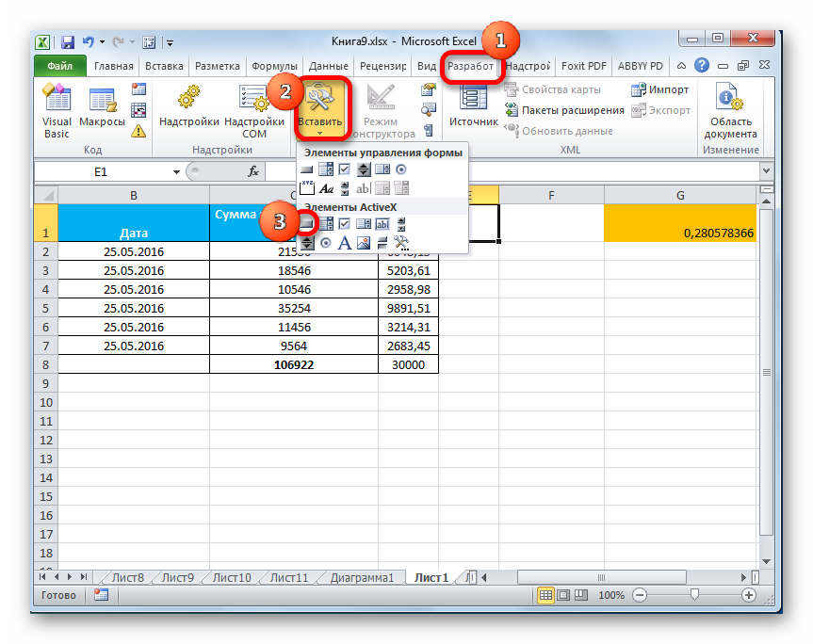Open the Name Box dropdown arrow

tap(176, 172)
